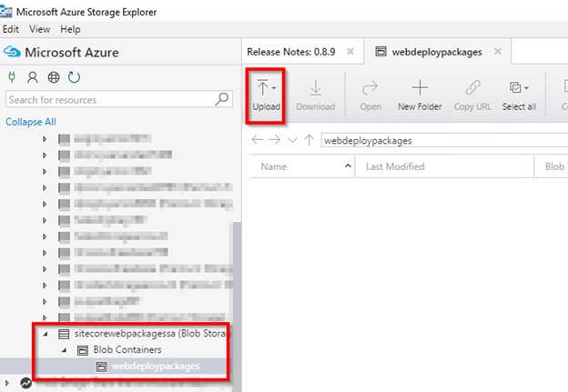568x392 pixels.
Task: Click the Search for resources field
Action: click(119, 99)
